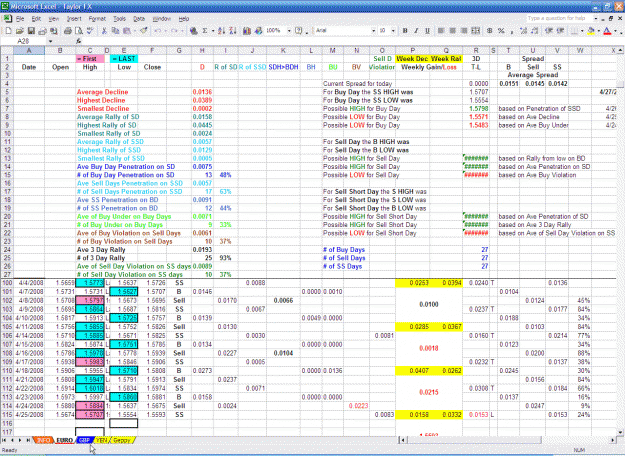Image resolution: width=625 pixels, height=456 pixels.
Task: Open Microsoft Excel Help question icon
Action: pos(298,31)
